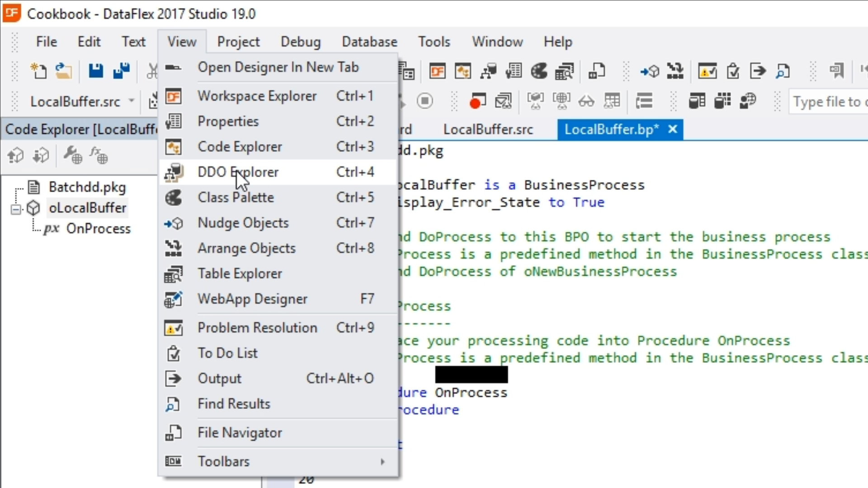Expand the Toolbars submenu arrow
The image size is (868, 488).
[x=382, y=461]
